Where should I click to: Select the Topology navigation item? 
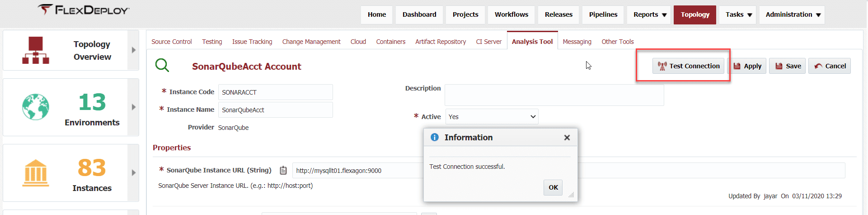click(x=695, y=14)
